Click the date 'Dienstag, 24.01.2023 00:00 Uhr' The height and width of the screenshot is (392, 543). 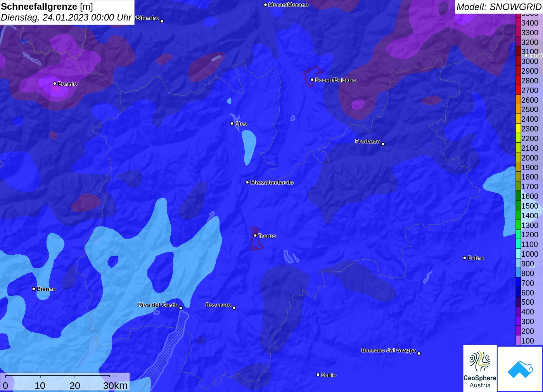[66, 17]
